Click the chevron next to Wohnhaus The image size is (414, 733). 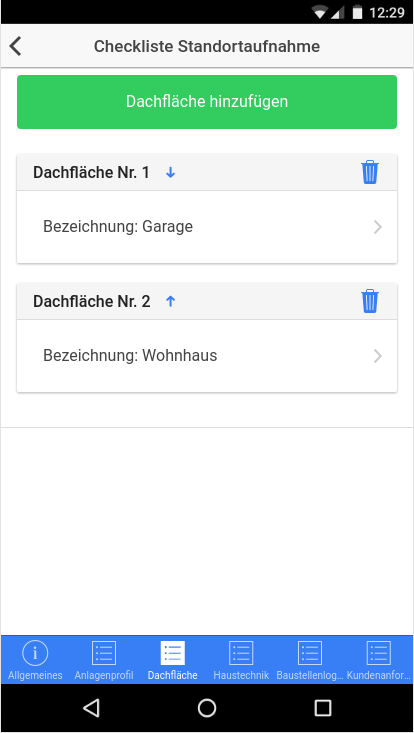(378, 356)
